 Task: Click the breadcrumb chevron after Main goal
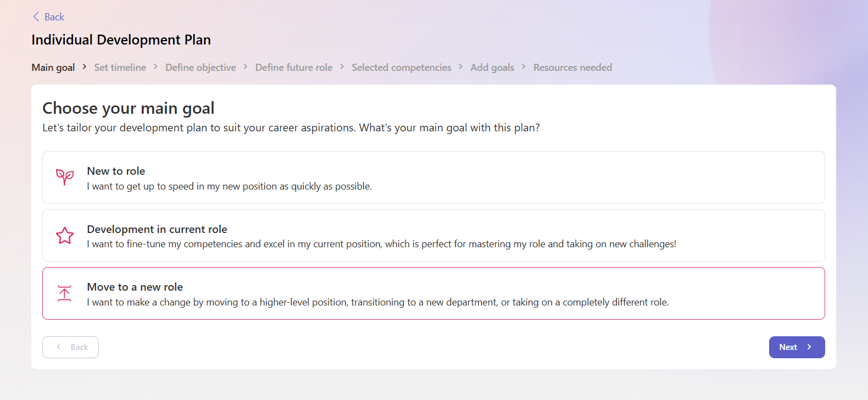[85, 66]
